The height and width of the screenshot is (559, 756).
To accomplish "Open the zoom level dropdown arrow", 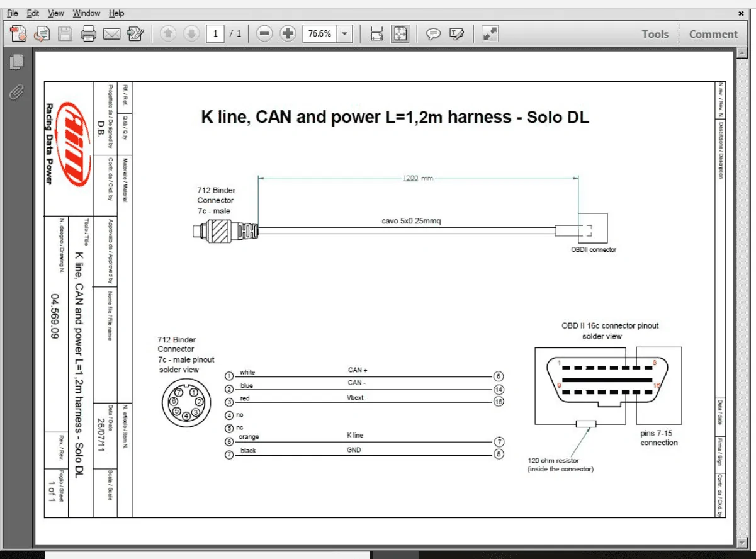I will [344, 33].
